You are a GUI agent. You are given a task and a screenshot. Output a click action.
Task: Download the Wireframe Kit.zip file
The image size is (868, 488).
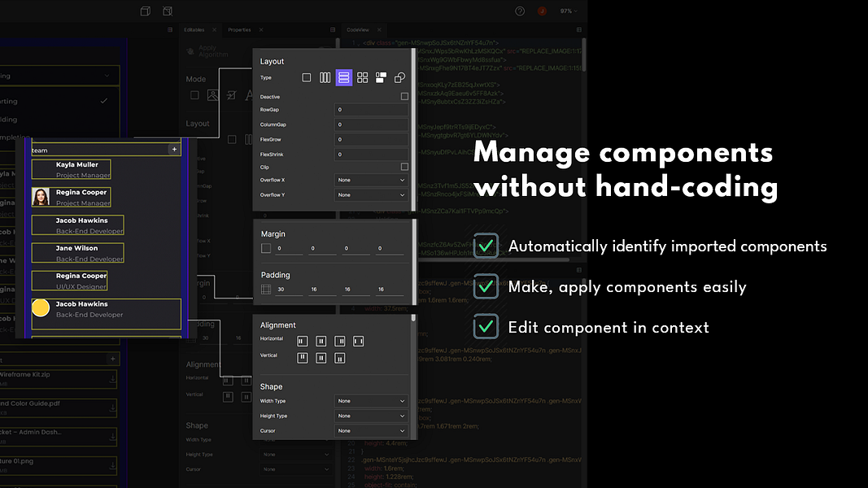pyautogui.click(x=112, y=378)
